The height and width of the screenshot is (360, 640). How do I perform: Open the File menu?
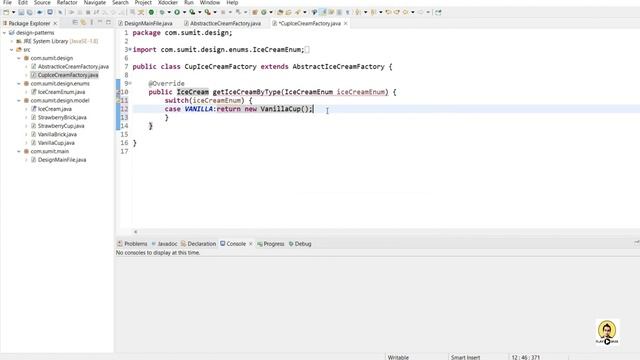tap(7, 2)
